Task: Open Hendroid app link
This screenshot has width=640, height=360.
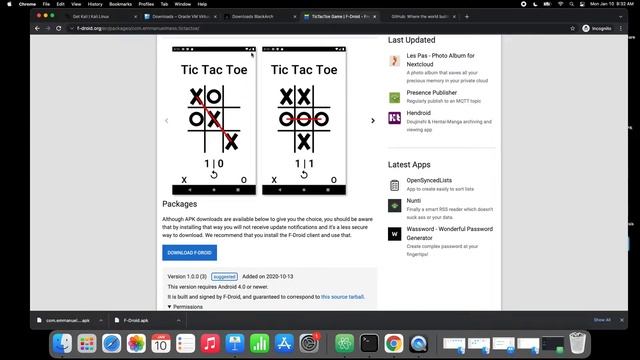Action: pyautogui.click(x=418, y=113)
